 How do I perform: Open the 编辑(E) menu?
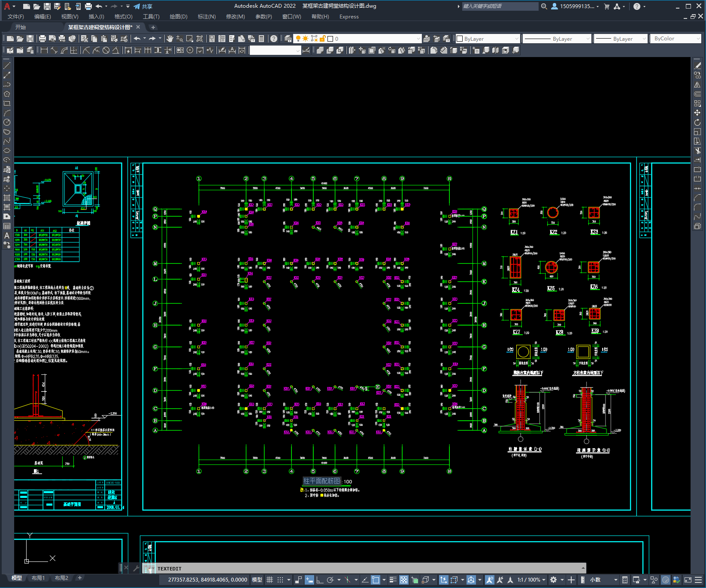coord(42,17)
